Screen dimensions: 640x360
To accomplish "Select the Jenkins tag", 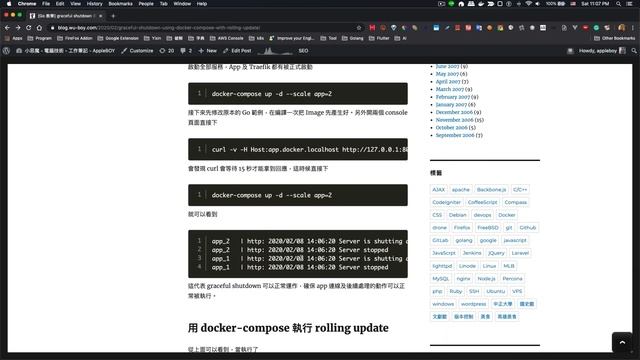I will tap(472, 253).
